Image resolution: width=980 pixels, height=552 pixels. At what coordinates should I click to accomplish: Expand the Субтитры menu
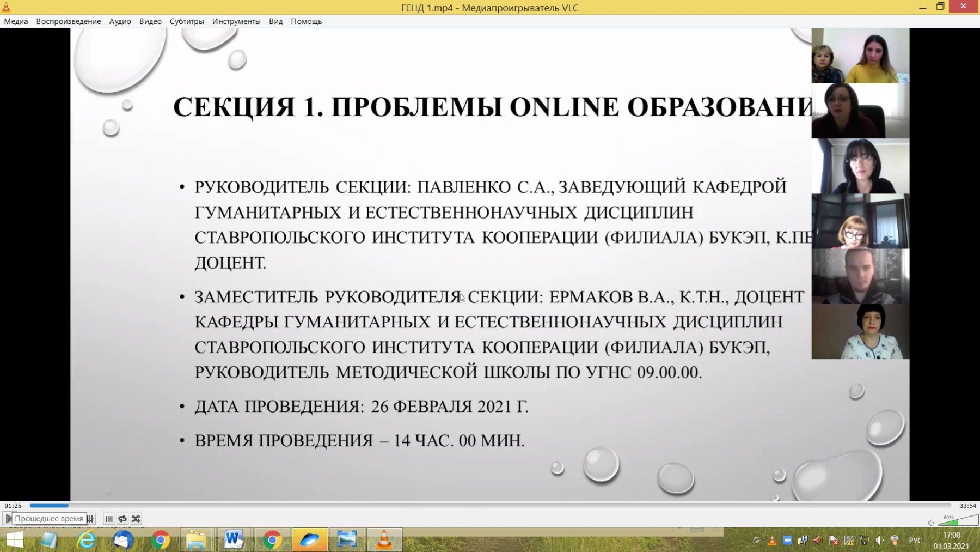(x=187, y=21)
